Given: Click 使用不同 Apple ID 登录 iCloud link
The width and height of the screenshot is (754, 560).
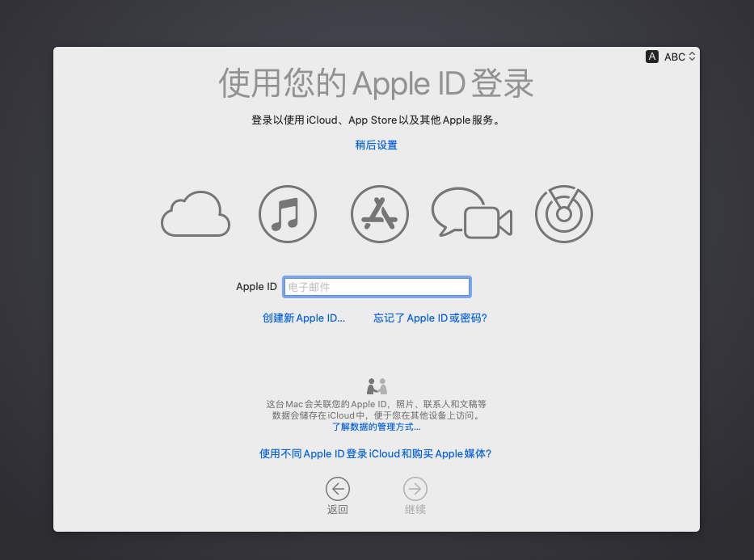Looking at the screenshot, I should [x=375, y=454].
